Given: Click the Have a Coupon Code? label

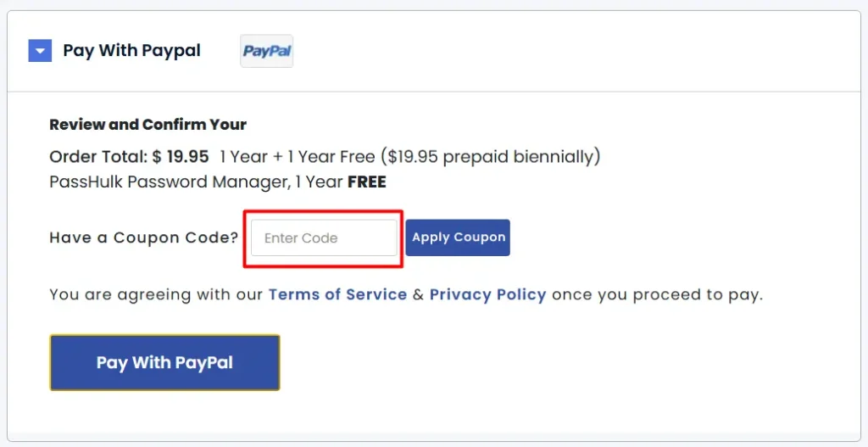Looking at the screenshot, I should click(144, 237).
